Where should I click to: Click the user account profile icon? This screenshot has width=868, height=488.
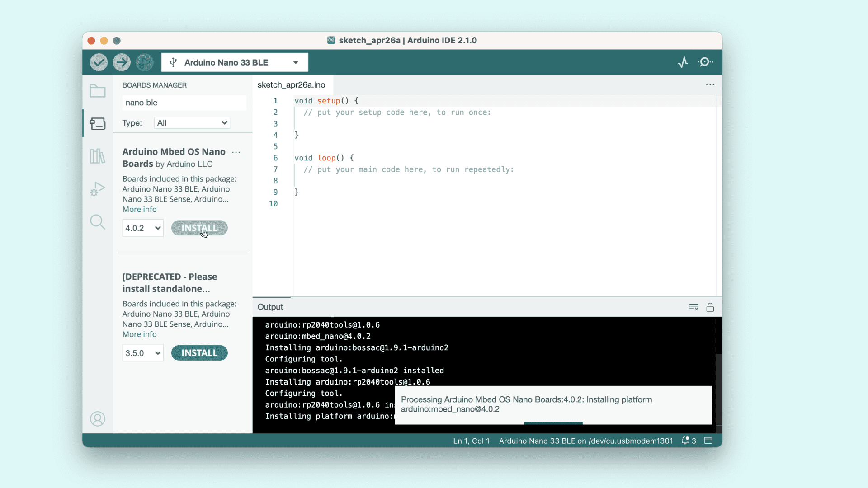[x=98, y=419]
